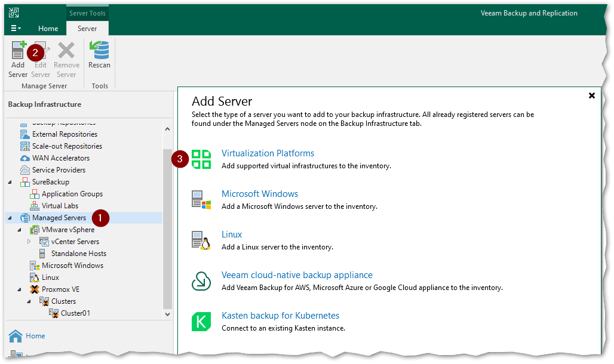
Task: Select Cluster01 in the tree
Action: pyautogui.click(x=75, y=313)
